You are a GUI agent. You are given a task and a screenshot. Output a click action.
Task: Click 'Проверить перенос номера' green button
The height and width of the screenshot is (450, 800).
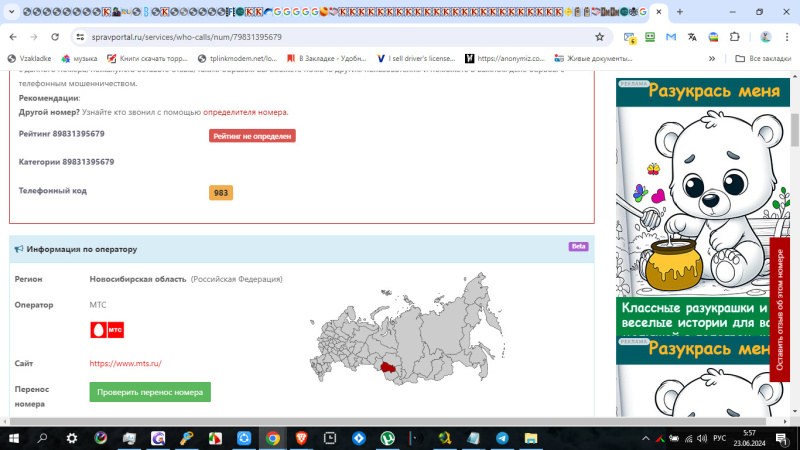click(150, 392)
